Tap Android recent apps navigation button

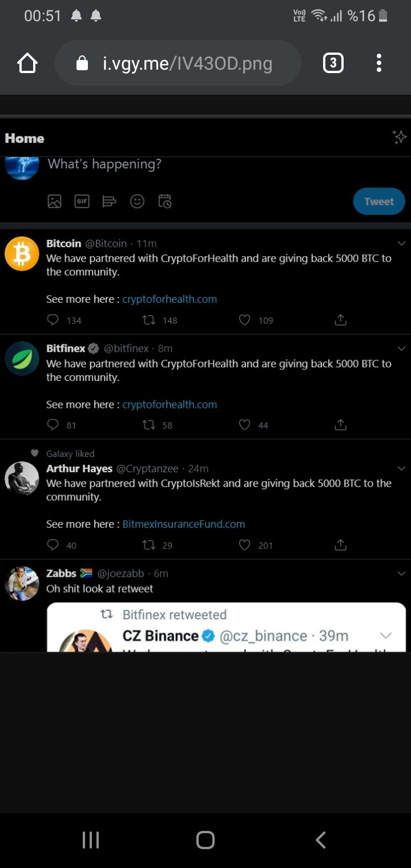91,840
